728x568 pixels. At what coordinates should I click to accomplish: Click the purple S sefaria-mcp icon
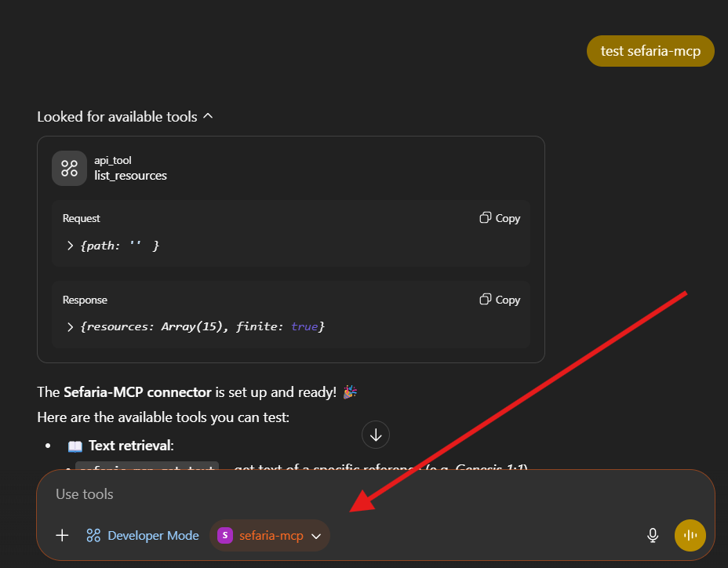[225, 536]
